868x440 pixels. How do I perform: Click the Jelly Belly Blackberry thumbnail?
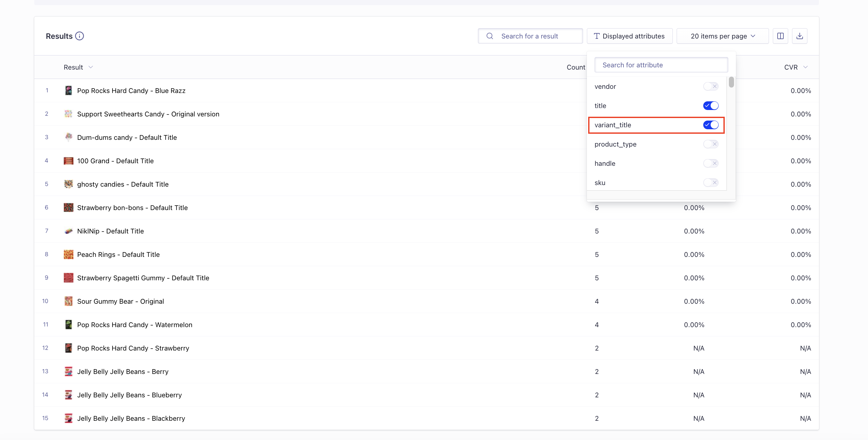(68, 419)
